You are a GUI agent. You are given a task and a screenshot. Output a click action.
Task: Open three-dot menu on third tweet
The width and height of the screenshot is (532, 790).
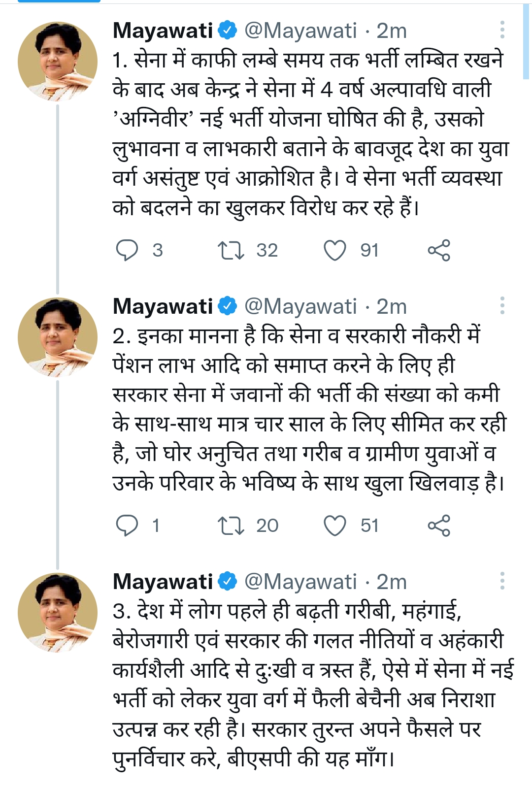(502, 581)
